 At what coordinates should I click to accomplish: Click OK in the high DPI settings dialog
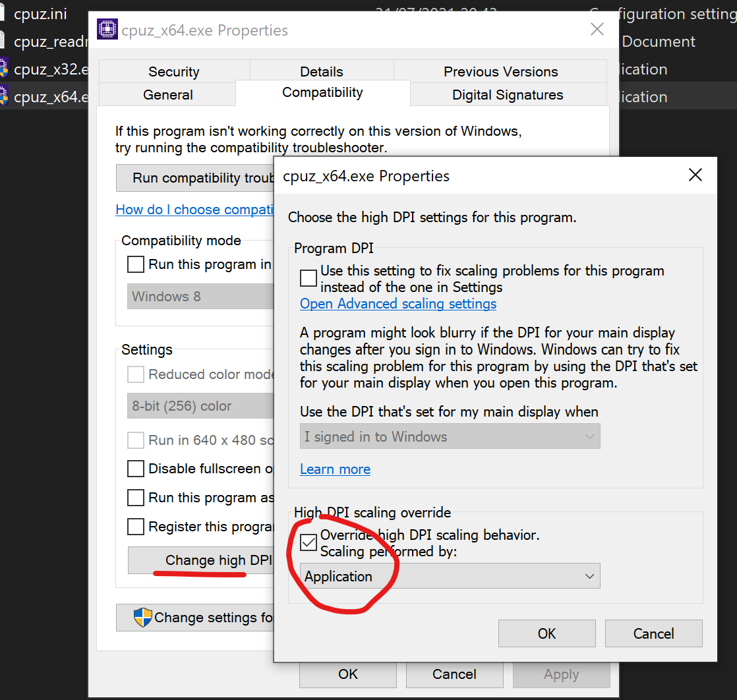(546, 633)
